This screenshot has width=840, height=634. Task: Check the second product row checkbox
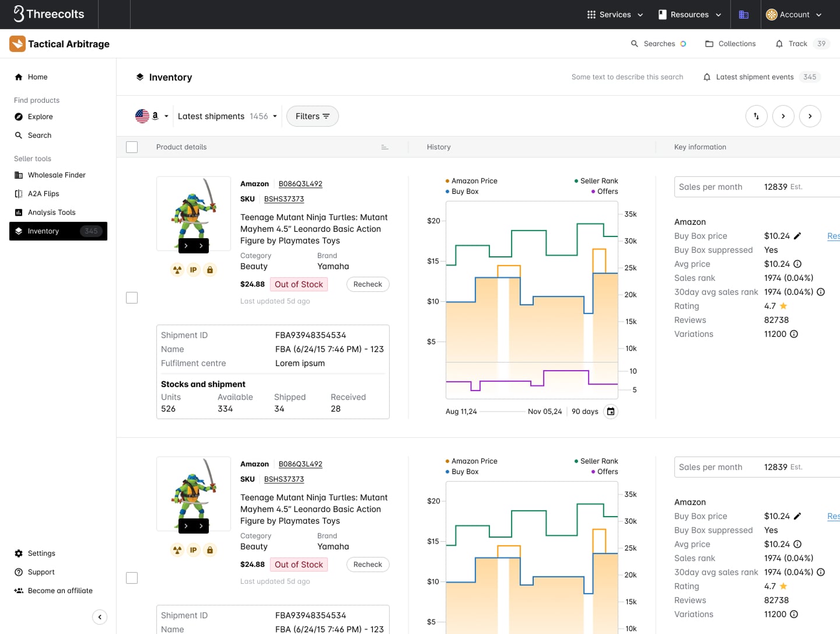click(132, 578)
